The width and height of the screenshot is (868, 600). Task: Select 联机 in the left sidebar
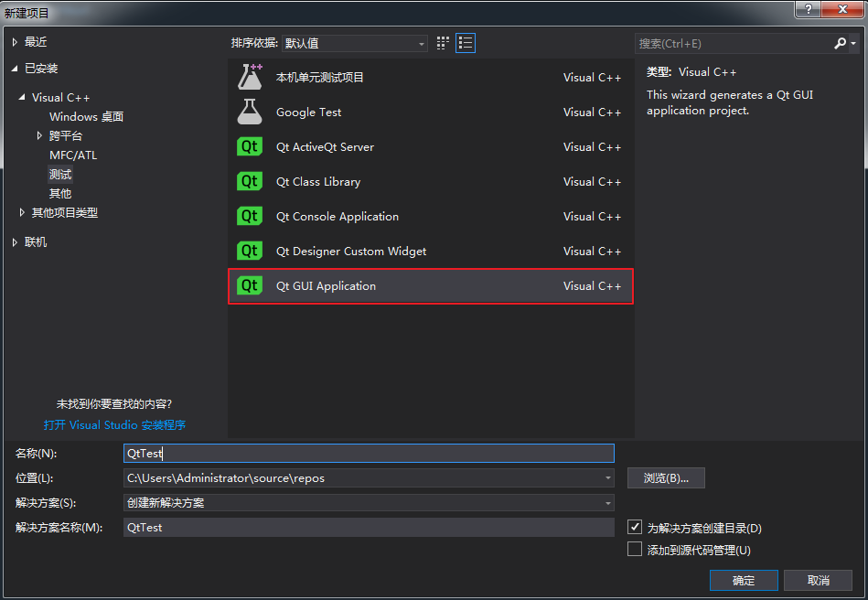35,241
